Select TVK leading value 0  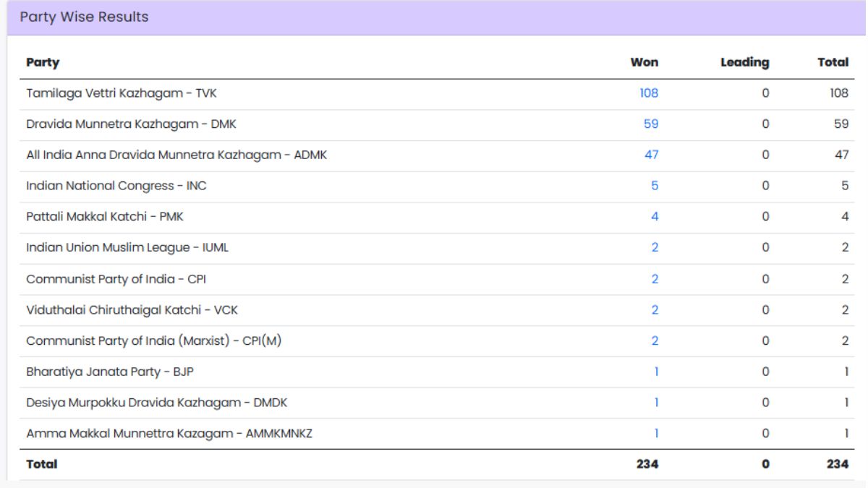[765, 93]
